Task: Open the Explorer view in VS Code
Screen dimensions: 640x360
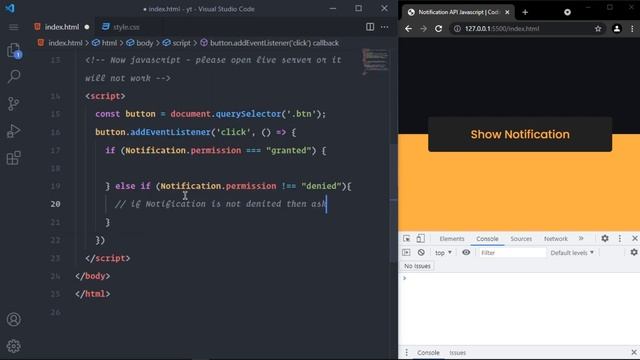Action: point(14,51)
